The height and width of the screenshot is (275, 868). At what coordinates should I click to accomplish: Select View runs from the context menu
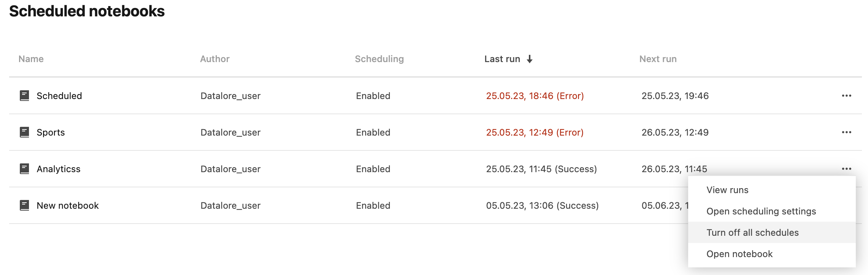click(727, 190)
